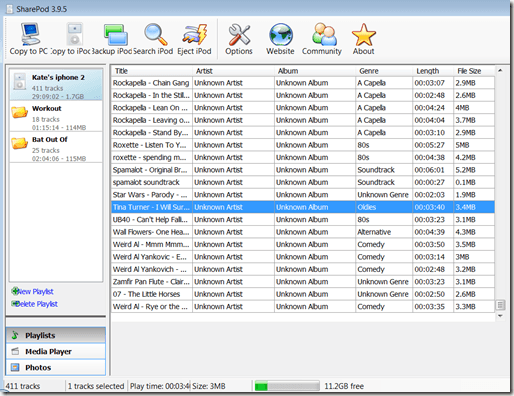
Task: Click the 0.1MB file size cell
Action: 474,182
